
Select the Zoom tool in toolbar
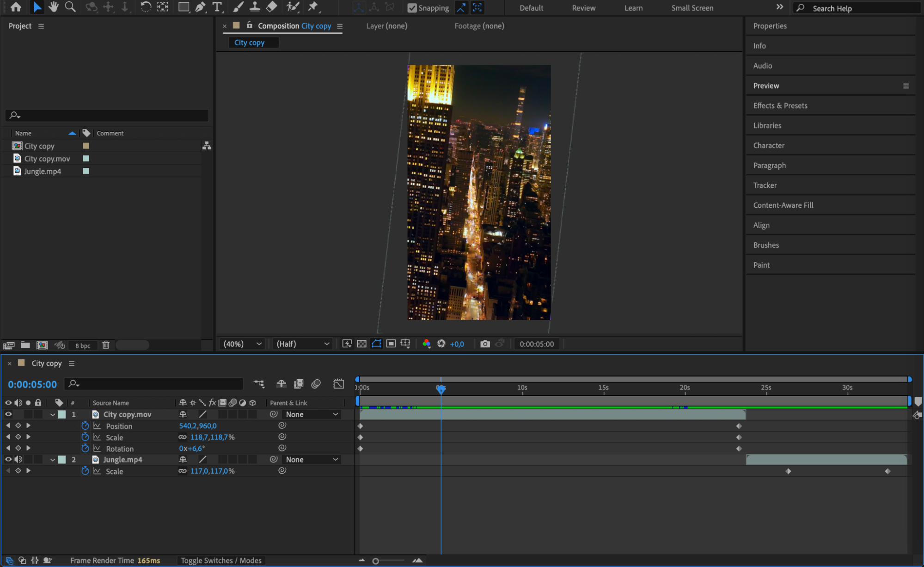[x=70, y=7]
